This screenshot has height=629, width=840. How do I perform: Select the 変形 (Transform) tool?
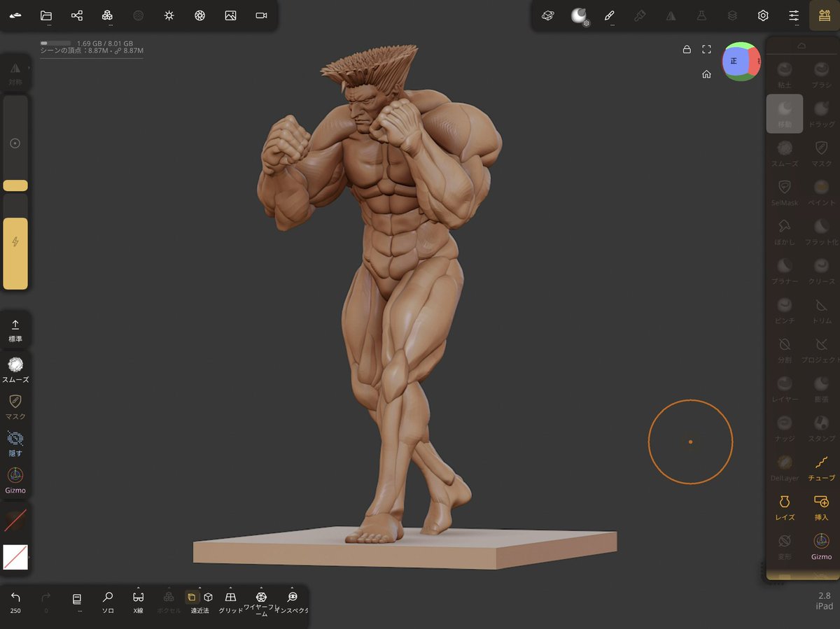[785, 546]
